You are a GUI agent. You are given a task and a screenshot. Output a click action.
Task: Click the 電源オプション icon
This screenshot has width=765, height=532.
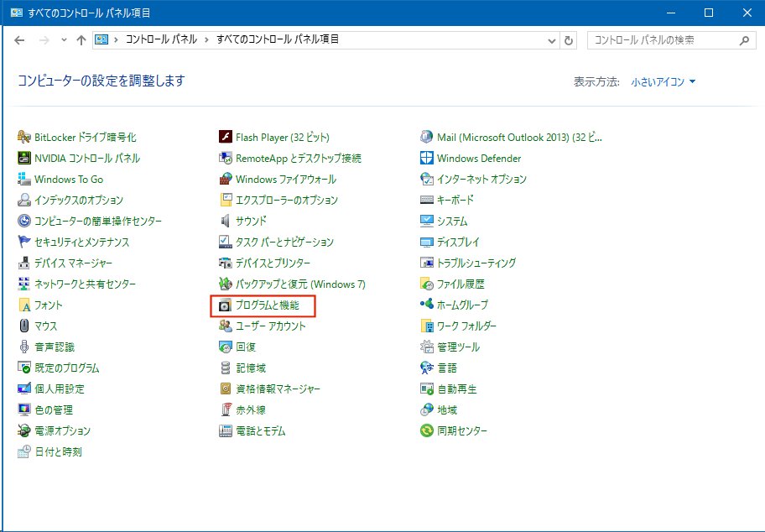[x=23, y=430]
